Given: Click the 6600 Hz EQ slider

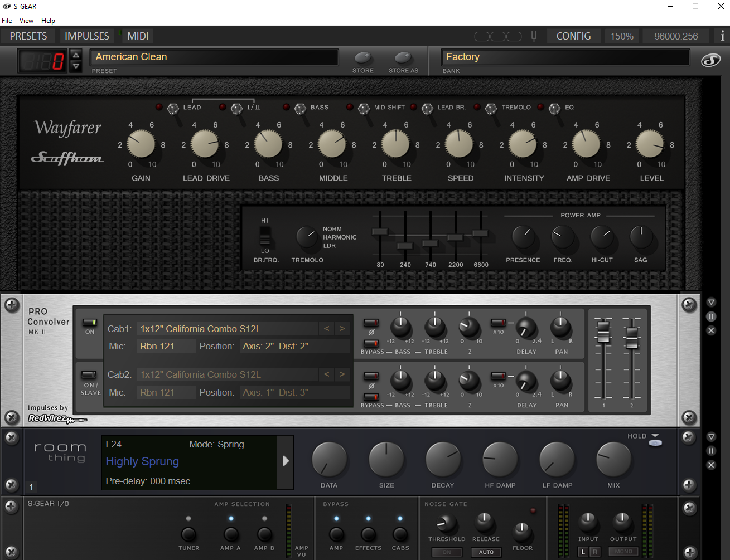Looking at the screenshot, I should (480, 233).
